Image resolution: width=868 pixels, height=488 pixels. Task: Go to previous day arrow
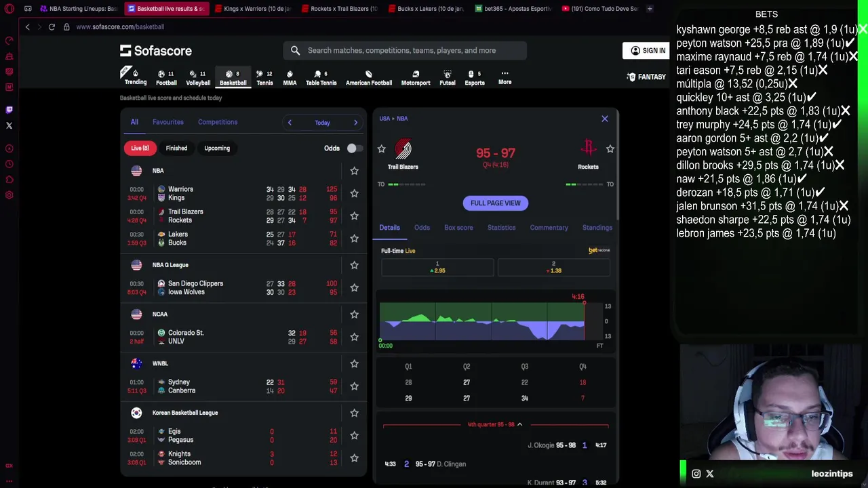click(290, 123)
